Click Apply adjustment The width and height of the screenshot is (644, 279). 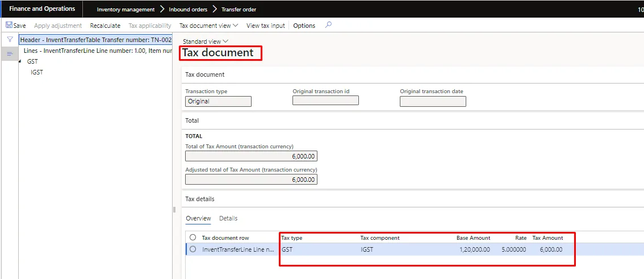click(x=58, y=26)
